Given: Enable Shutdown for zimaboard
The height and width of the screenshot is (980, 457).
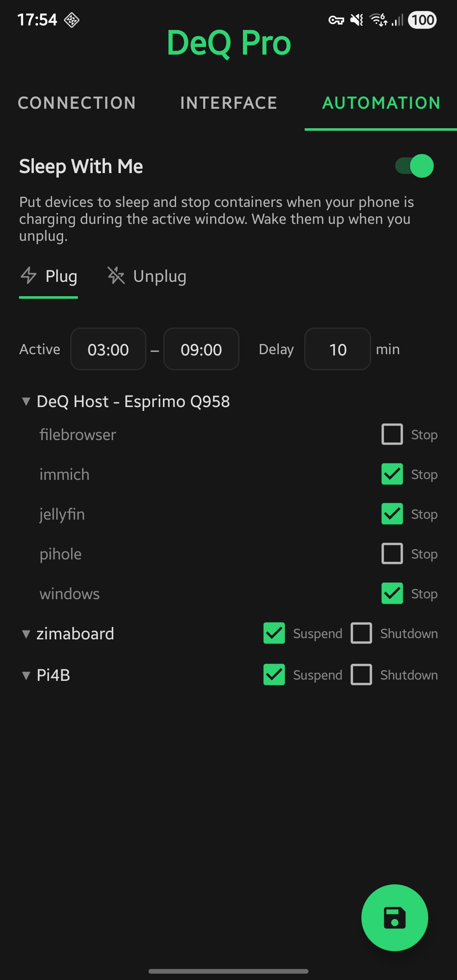Looking at the screenshot, I should (361, 633).
